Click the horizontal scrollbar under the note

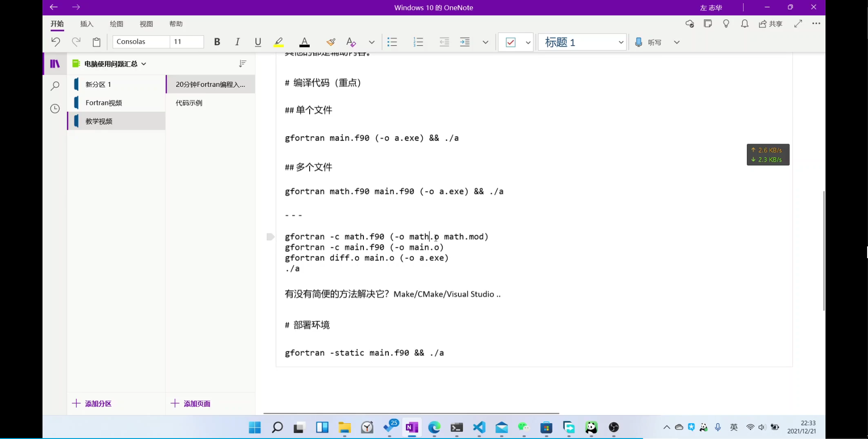coord(411,413)
